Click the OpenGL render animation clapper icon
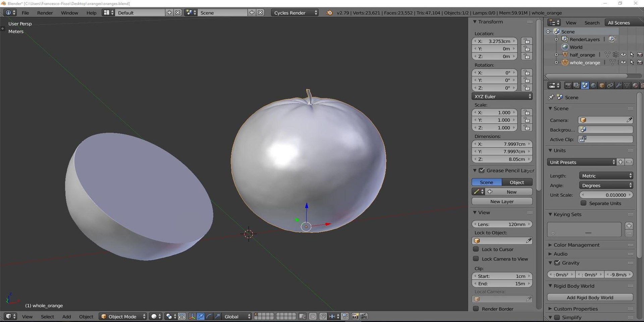Image resolution: width=644 pixels, height=322 pixels. click(363, 316)
